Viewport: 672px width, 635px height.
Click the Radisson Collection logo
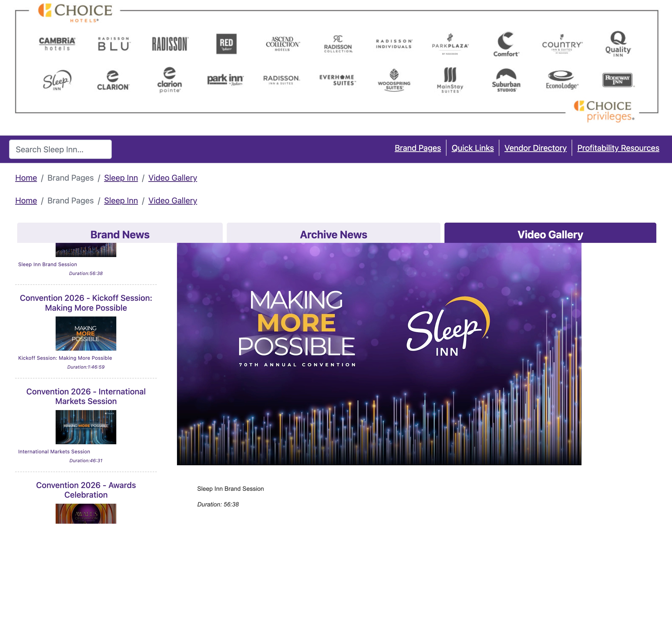tap(338, 44)
